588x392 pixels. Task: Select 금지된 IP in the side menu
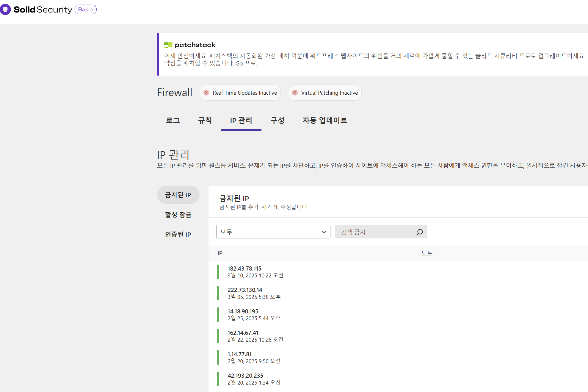(178, 195)
